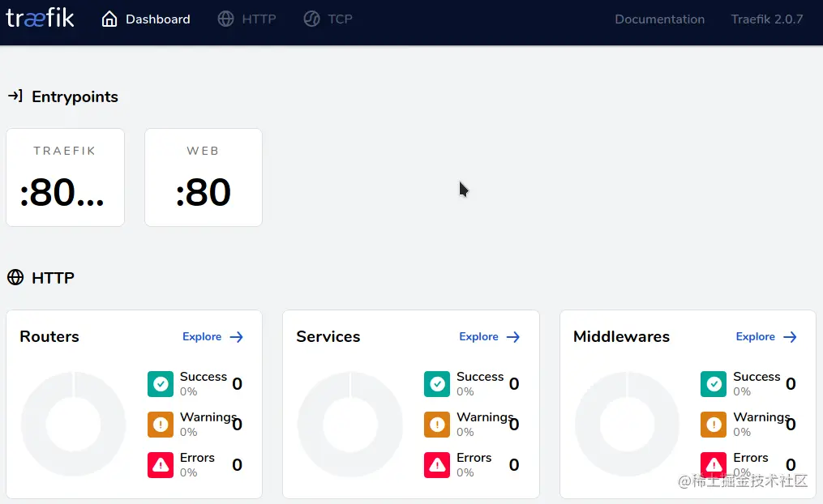This screenshot has height=504, width=823.
Task: Click the Middlewares Explore arrow icon
Action: point(790,337)
